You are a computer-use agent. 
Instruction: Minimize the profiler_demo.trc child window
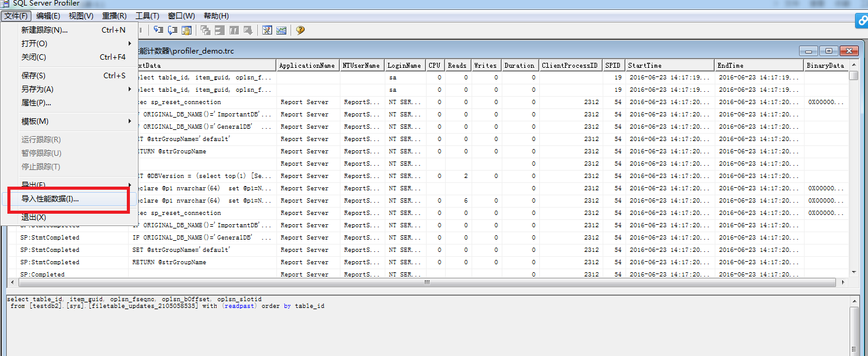pos(809,51)
